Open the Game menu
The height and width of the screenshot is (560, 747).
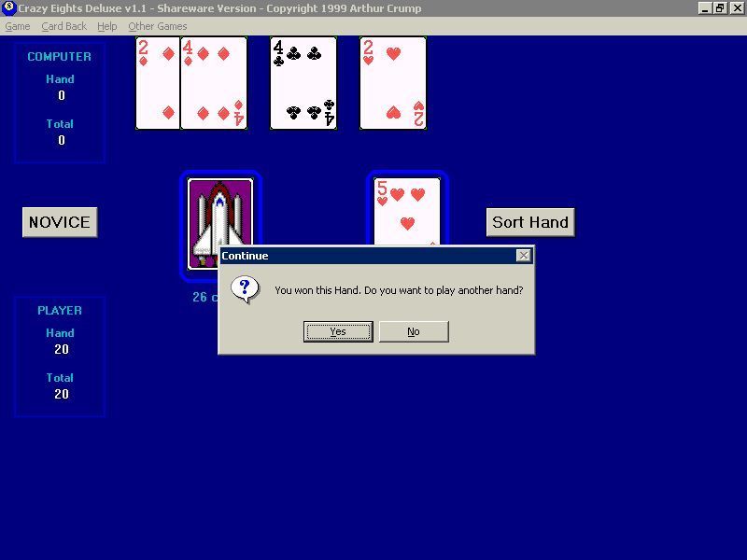coord(17,26)
